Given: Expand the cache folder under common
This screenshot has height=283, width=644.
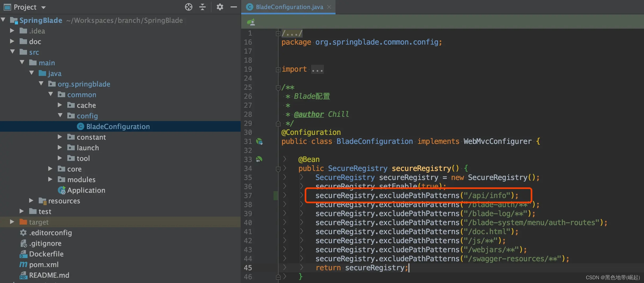Looking at the screenshot, I should [x=60, y=105].
